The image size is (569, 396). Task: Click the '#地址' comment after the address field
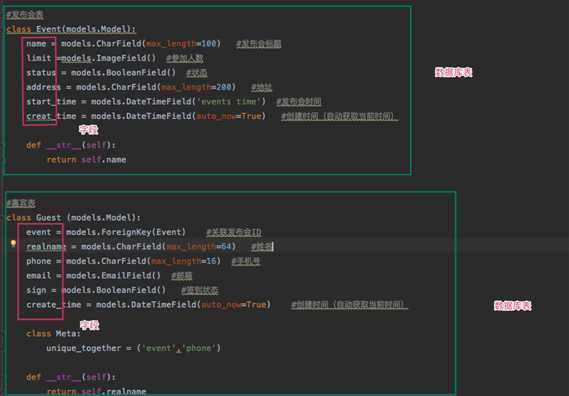(x=261, y=87)
